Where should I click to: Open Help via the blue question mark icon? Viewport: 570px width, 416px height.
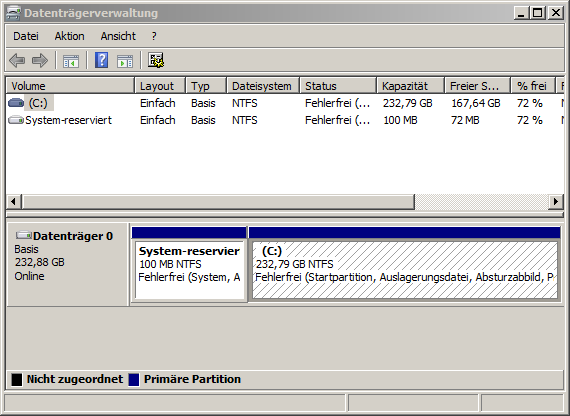(x=101, y=60)
